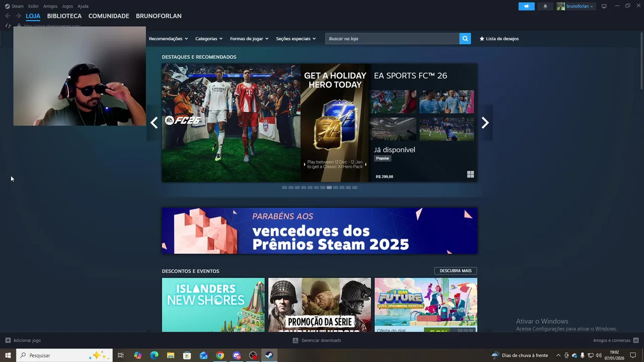Click the blue search magnifier button

click(465, 39)
